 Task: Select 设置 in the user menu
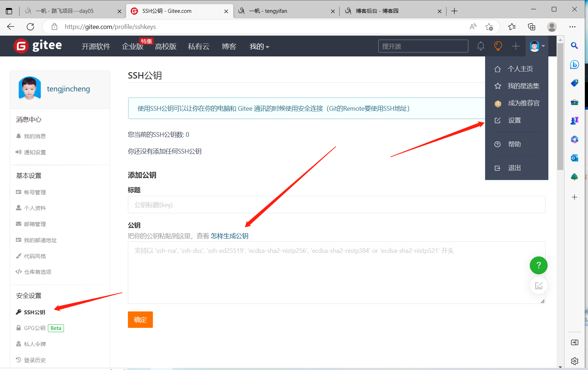517,120
